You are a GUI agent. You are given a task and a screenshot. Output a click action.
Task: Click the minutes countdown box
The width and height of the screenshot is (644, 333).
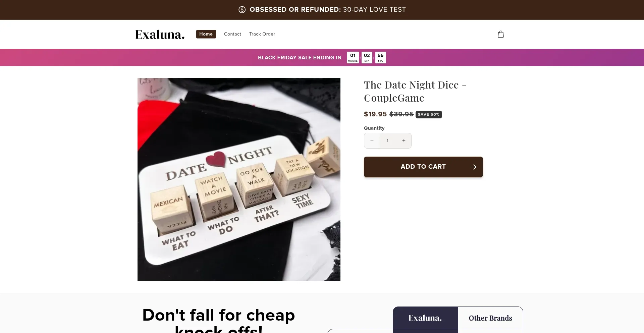click(367, 57)
